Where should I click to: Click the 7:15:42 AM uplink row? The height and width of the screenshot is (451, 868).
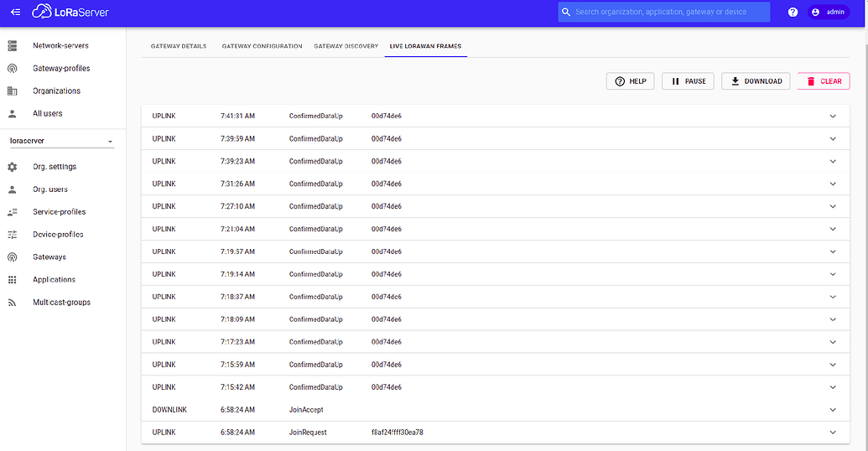click(x=496, y=387)
